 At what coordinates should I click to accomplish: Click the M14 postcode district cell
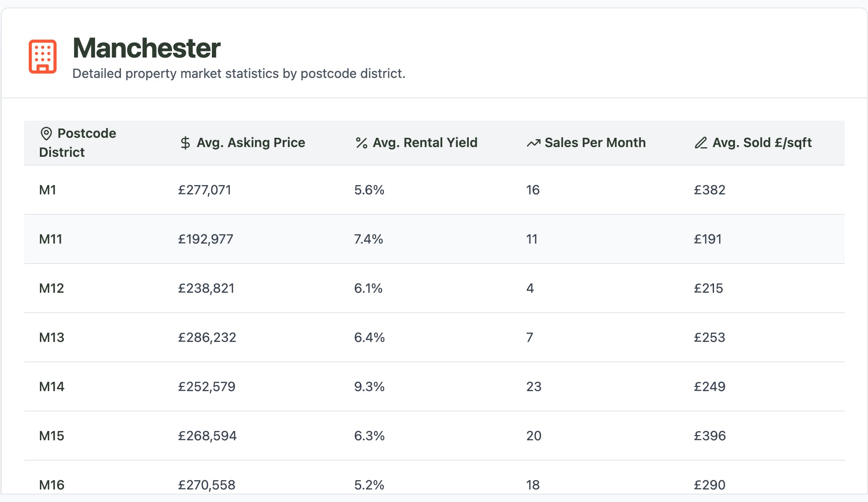click(51, 387)
